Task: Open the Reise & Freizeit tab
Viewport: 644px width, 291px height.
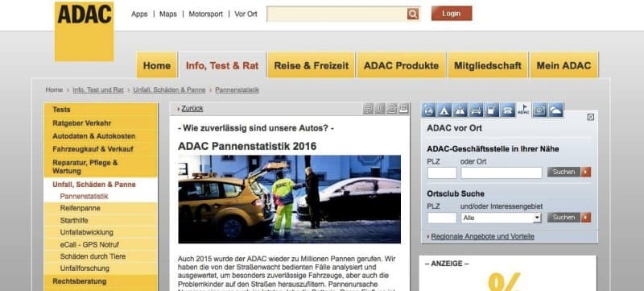Action: point(312,65)
